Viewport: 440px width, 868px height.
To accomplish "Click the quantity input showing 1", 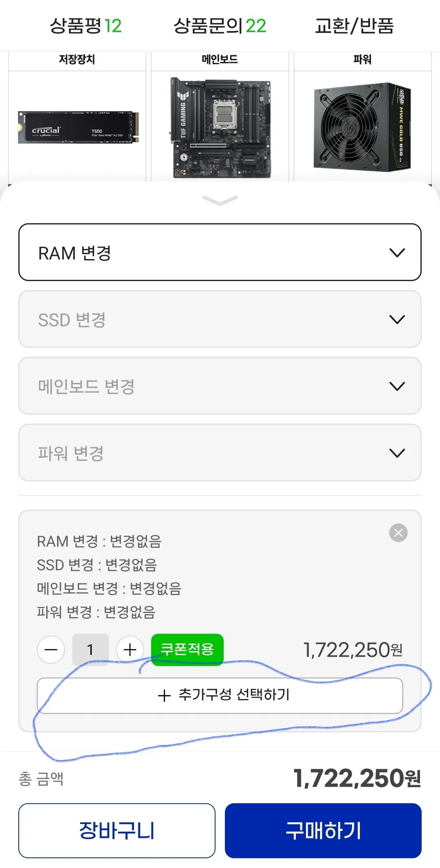I will tap(90, 649).
